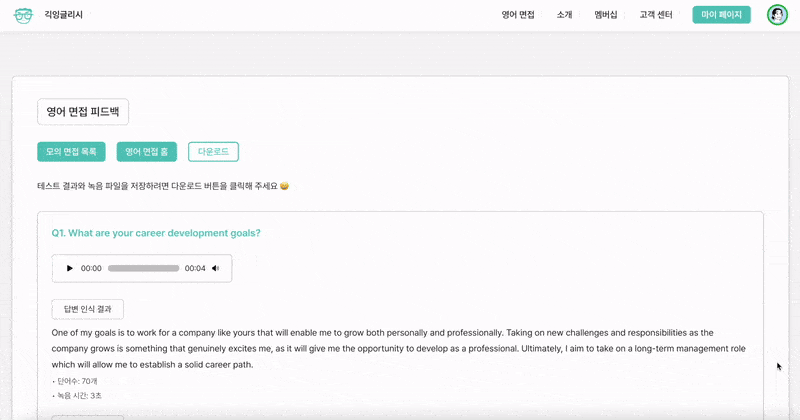800x420 pixels.
Task: Click the 답변 인식 결과 button
Action: (87, 309)
